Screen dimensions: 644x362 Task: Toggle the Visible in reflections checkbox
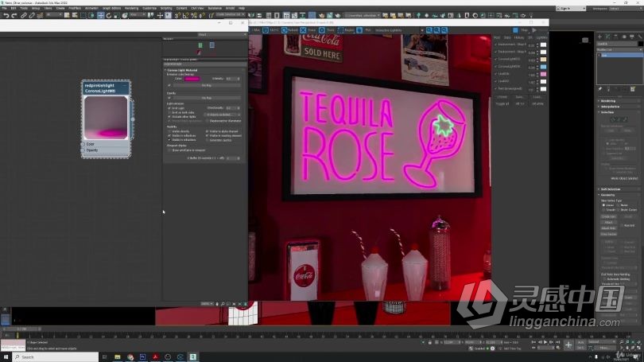[x=169, y=135]
